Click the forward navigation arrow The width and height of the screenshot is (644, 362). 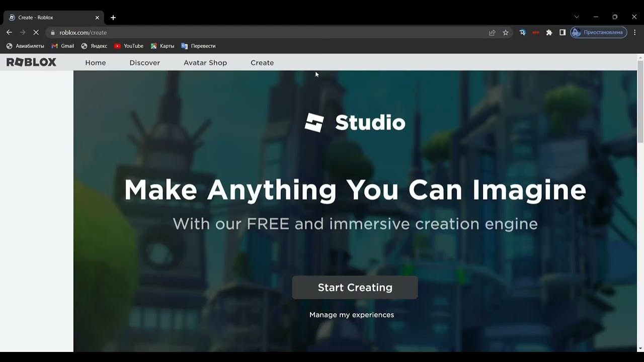pyautogui.click(x=23, y=32)
